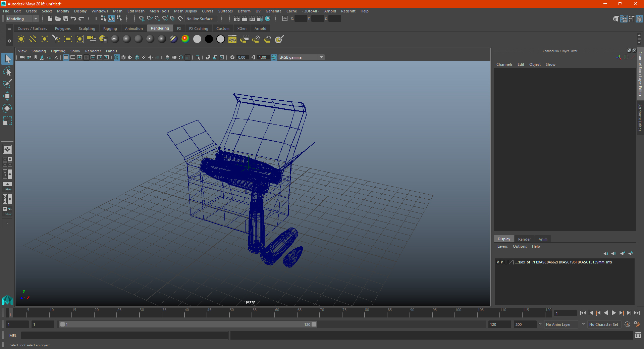
Task: Open the viewport Shading menu
Action: 39,51
